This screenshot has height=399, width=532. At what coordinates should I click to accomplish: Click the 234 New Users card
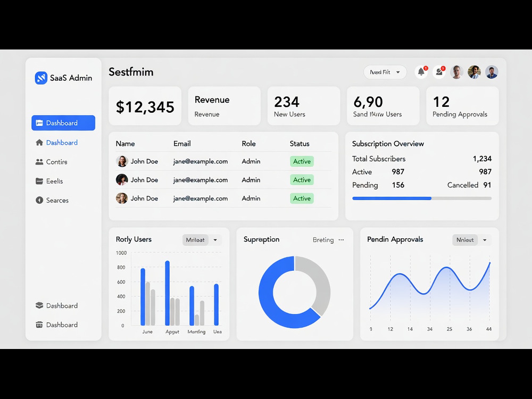(x=304, y=106)
